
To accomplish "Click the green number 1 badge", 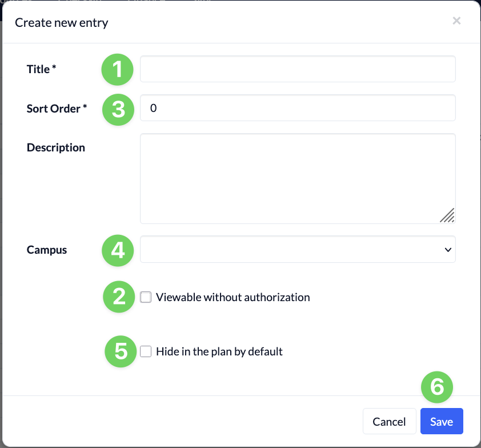I will (117, 69).
